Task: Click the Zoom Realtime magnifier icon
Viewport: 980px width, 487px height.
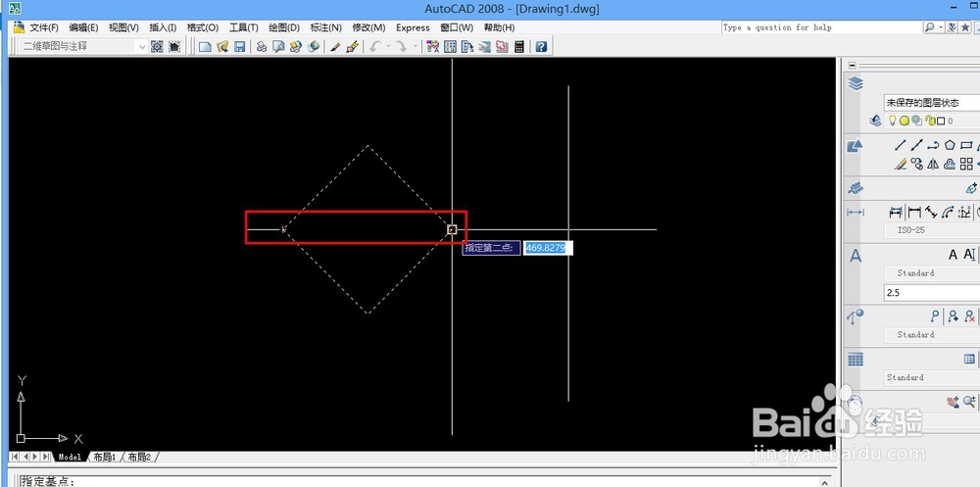Action: click(x=969, y=402)
